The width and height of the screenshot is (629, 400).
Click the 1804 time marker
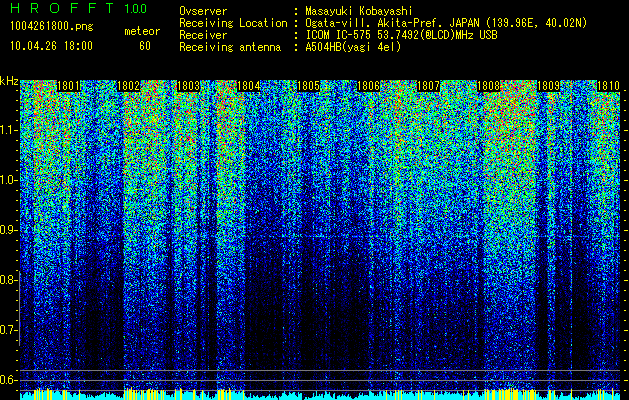tap(249, 86)
